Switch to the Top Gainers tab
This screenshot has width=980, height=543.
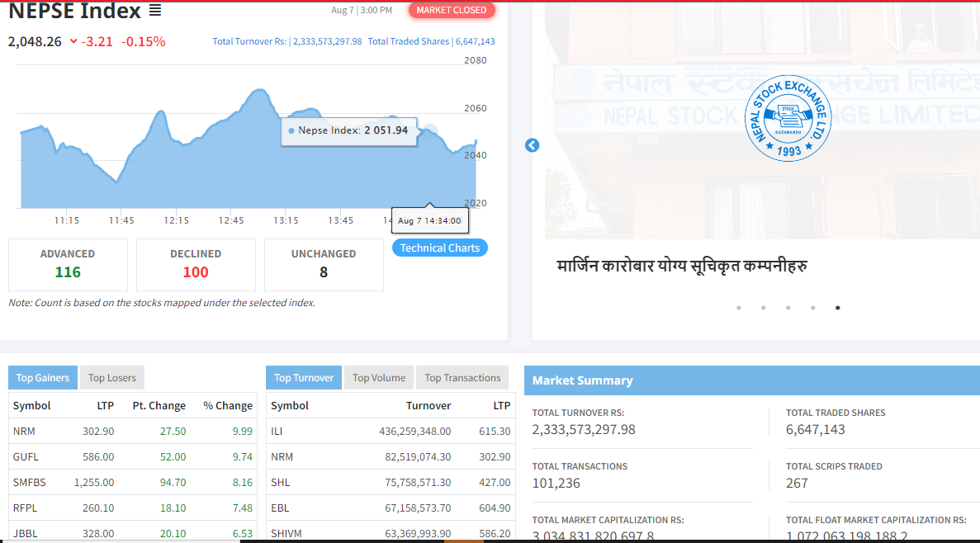(x=42, y=377)
